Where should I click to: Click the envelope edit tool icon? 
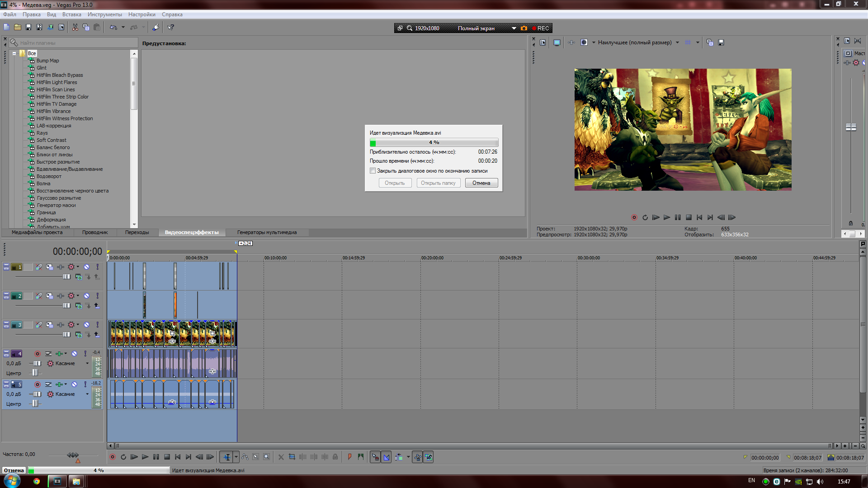(x=245, y=457)
